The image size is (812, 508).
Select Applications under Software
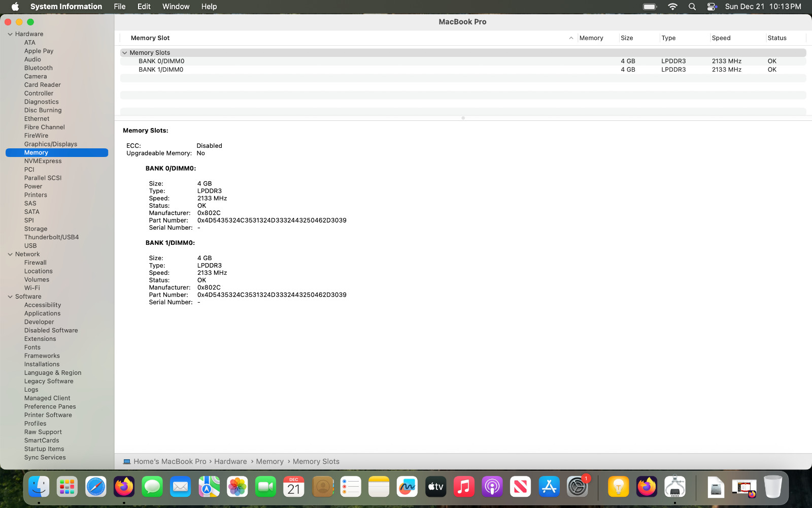(42, 313)
